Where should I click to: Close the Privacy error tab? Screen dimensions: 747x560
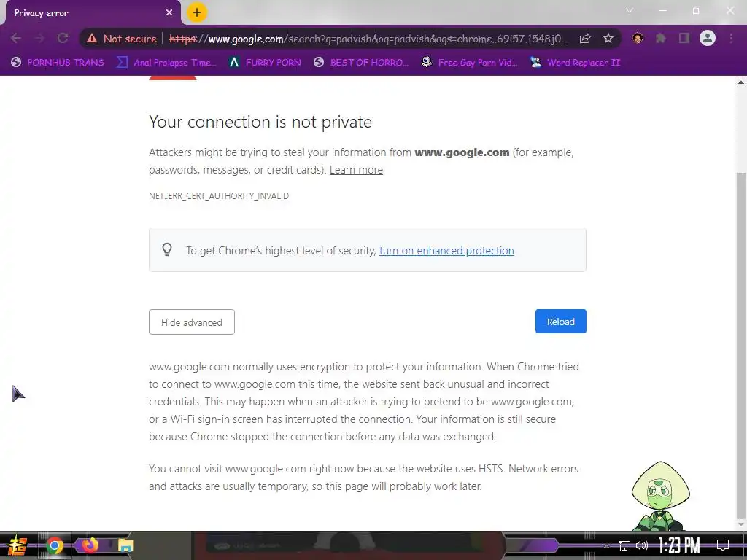tap(169, 13)
